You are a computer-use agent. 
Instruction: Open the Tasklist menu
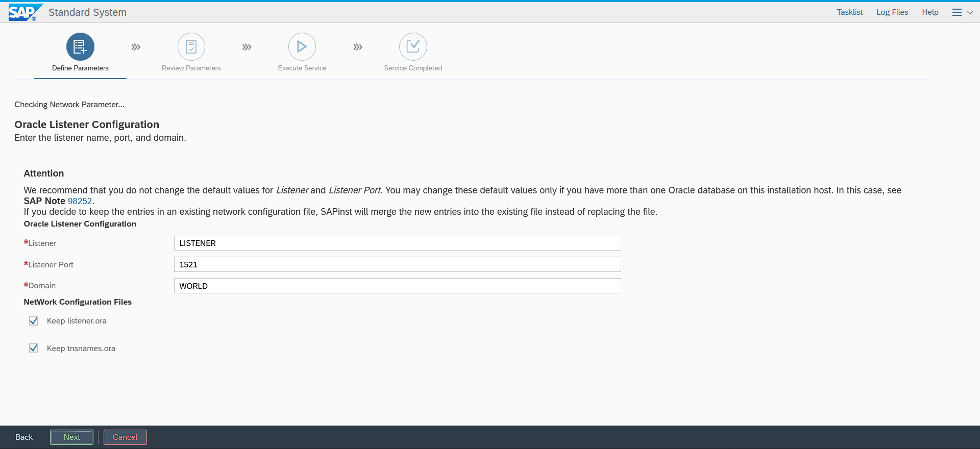click(x=849, y=12)
